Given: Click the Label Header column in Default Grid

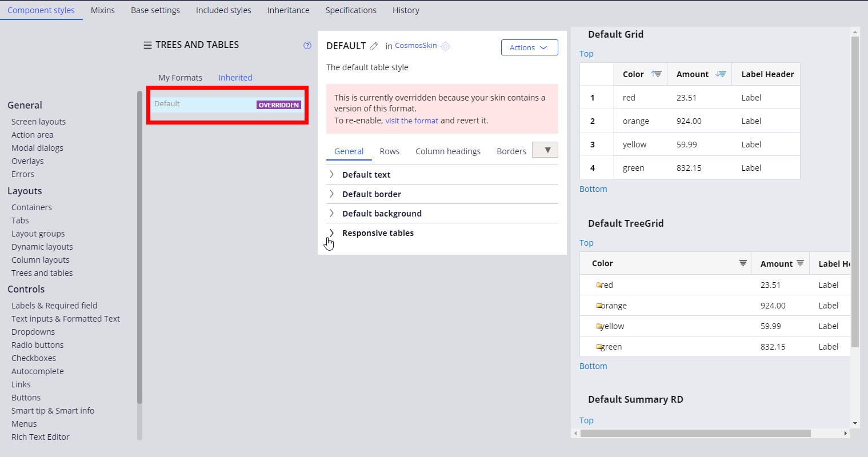Looking at the screenshot, I should [x=767, y=74].
